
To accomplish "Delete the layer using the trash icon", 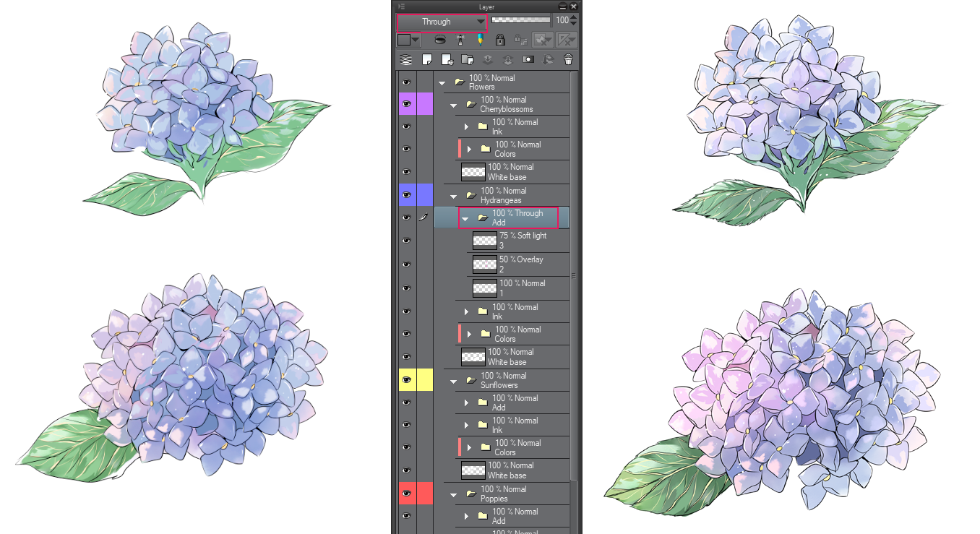I will pos(569,59).
